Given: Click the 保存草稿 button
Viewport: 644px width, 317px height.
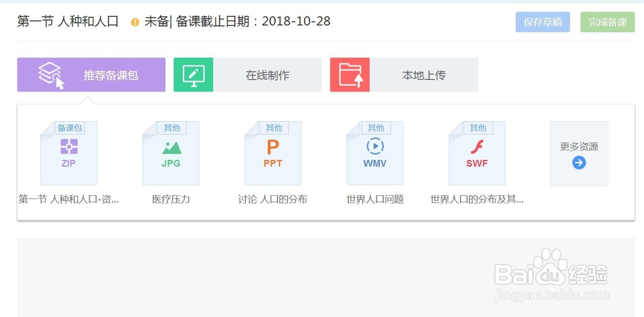Looking at the screenshot, I should pos(542,22).
